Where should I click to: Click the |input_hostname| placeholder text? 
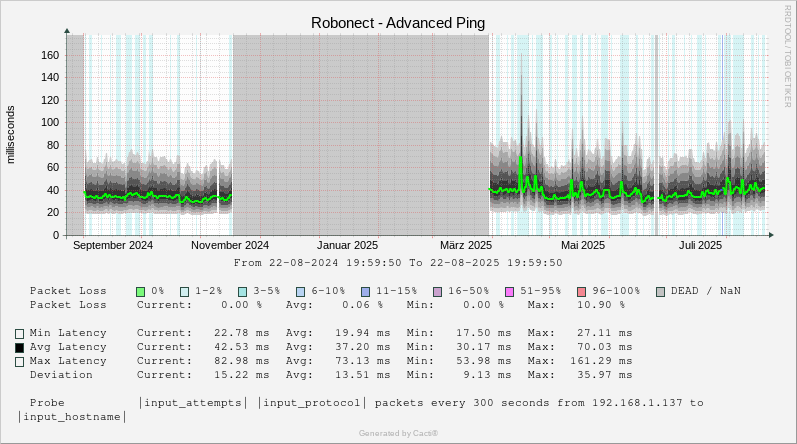pyautogui.click(x=72, y=417)
